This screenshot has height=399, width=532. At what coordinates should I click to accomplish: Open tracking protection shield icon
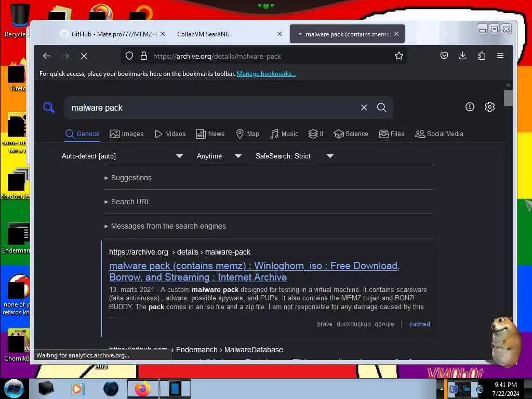129,56
